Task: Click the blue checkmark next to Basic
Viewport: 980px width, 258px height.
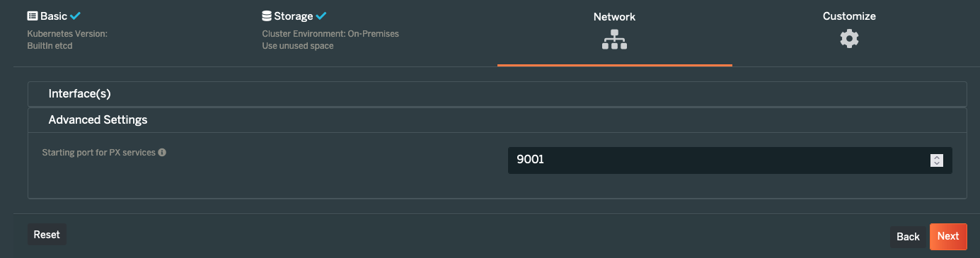Action: (76, 16)
